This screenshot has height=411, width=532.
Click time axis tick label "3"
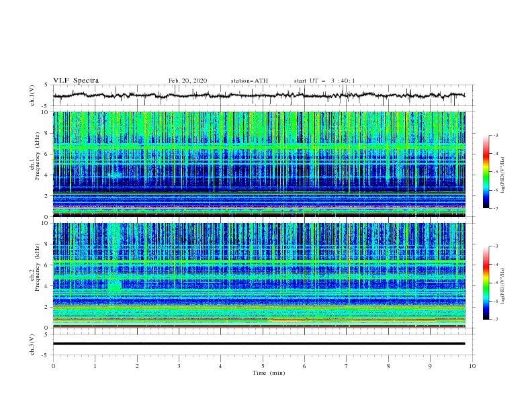[179, 366]
